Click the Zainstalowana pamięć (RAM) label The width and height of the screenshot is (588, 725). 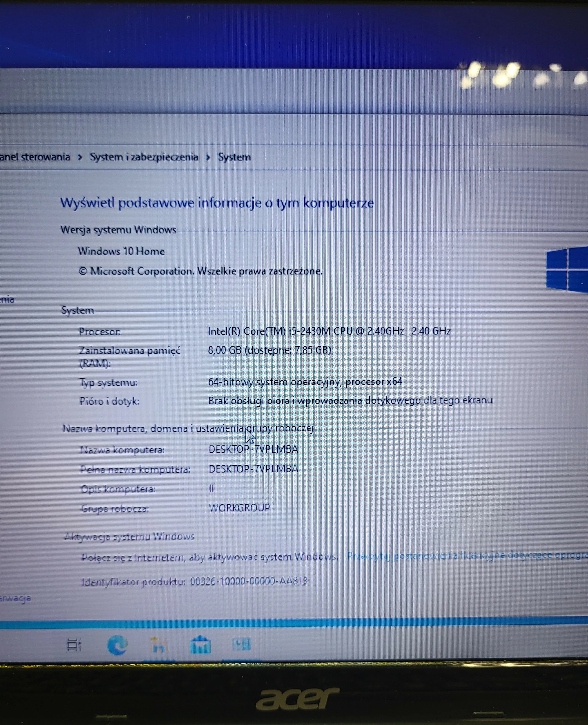(129, 357)
